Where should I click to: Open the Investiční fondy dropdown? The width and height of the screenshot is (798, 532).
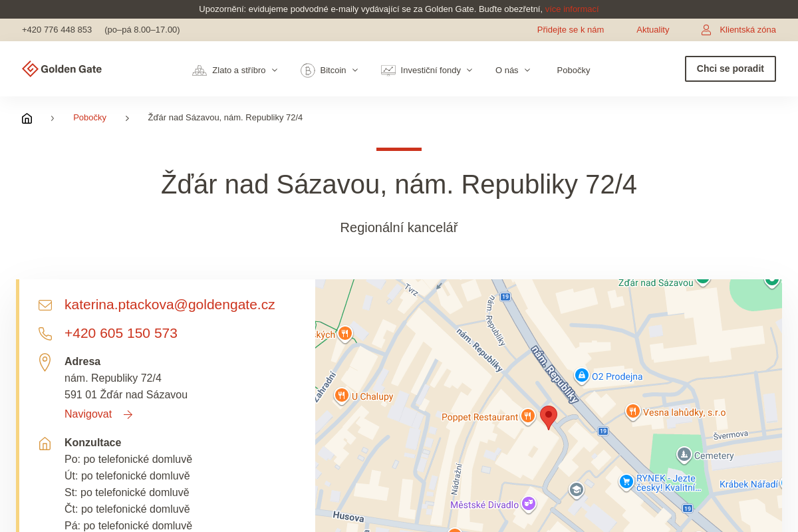click(x=427, y=70)
